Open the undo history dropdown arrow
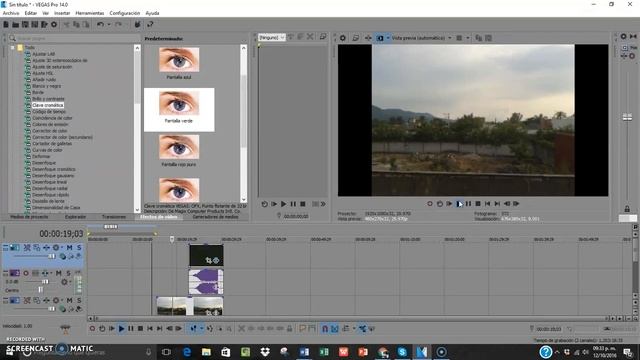 [109, 24]
